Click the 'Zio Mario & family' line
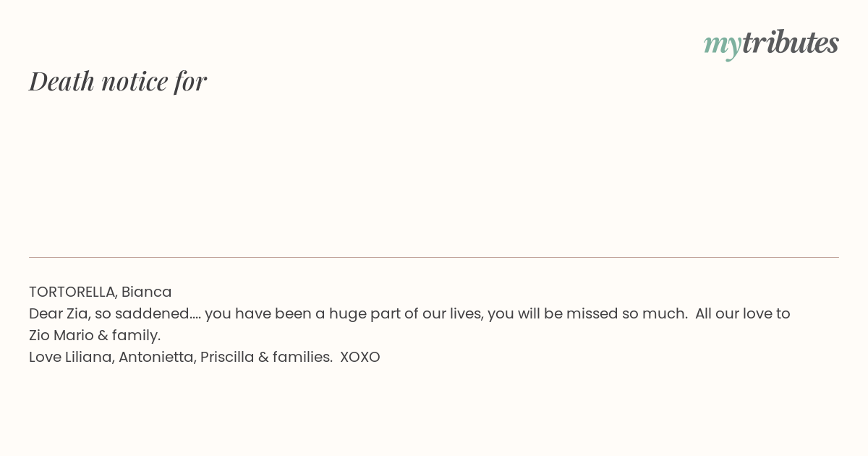868x456 pixels. [x=95, y=335]
